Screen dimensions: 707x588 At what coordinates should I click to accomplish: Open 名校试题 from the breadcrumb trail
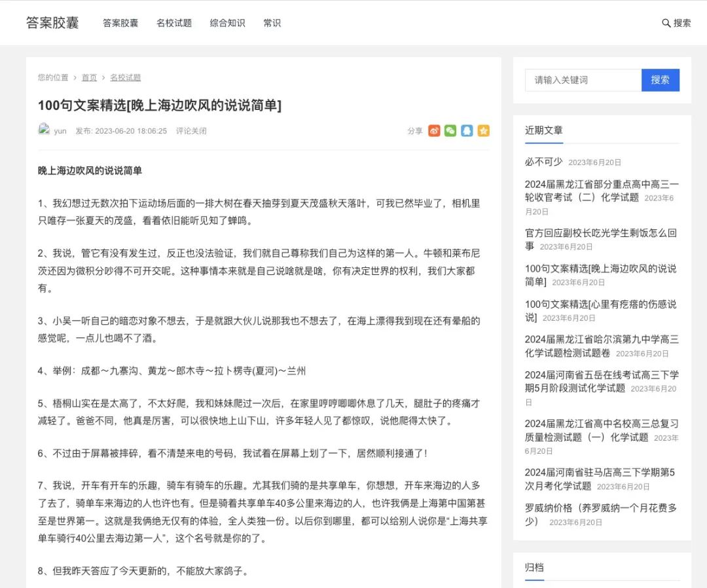pos(126,77)
